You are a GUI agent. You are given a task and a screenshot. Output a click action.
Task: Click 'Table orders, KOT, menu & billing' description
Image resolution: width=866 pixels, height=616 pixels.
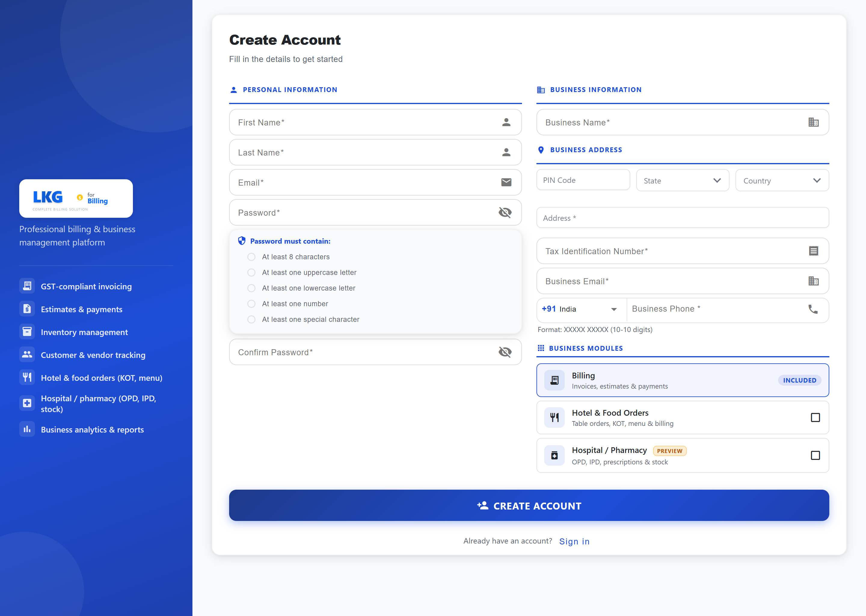click(x=622, y=423)
